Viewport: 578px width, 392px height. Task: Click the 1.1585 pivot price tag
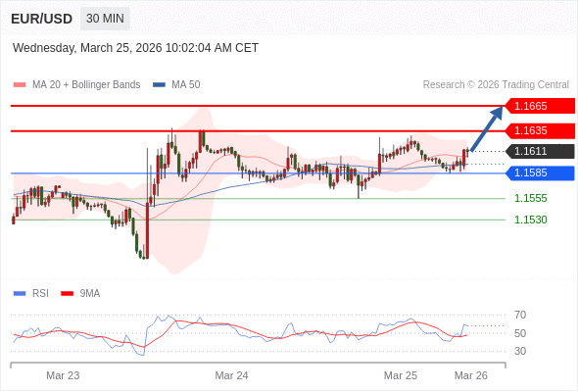540,172
